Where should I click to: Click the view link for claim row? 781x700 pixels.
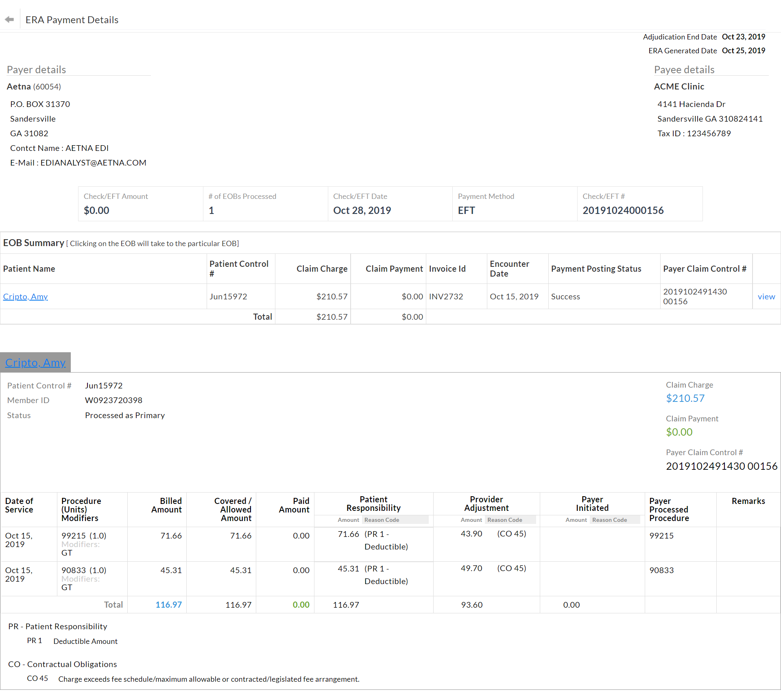[766, 297]
